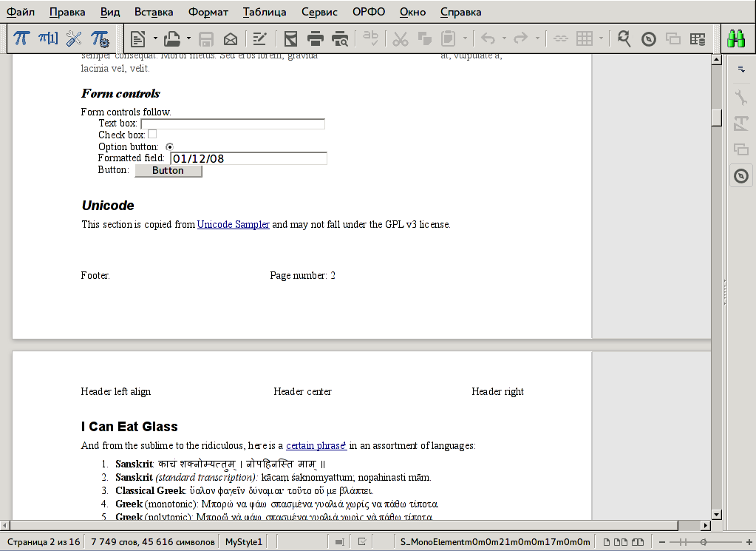Viewport: 756px width, 551px height.
Task: Click the grayed Save floppy icon
Action: click(206, 38)
